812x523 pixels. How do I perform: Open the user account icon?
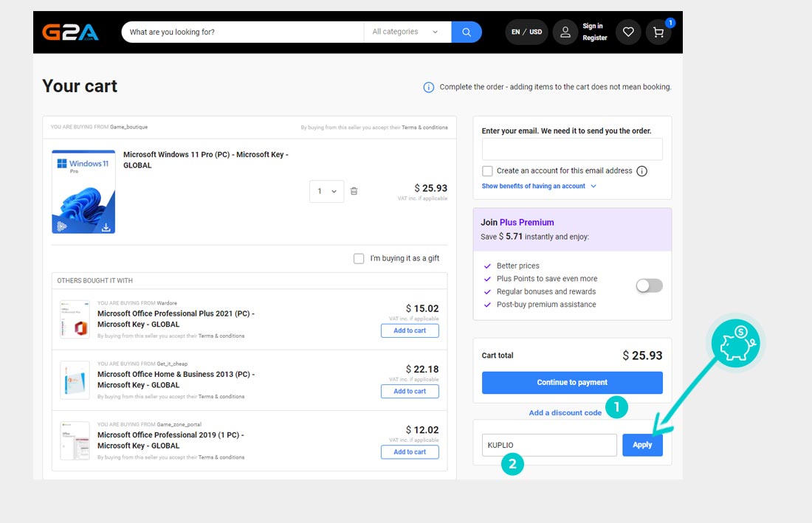[x=565, y=32]
